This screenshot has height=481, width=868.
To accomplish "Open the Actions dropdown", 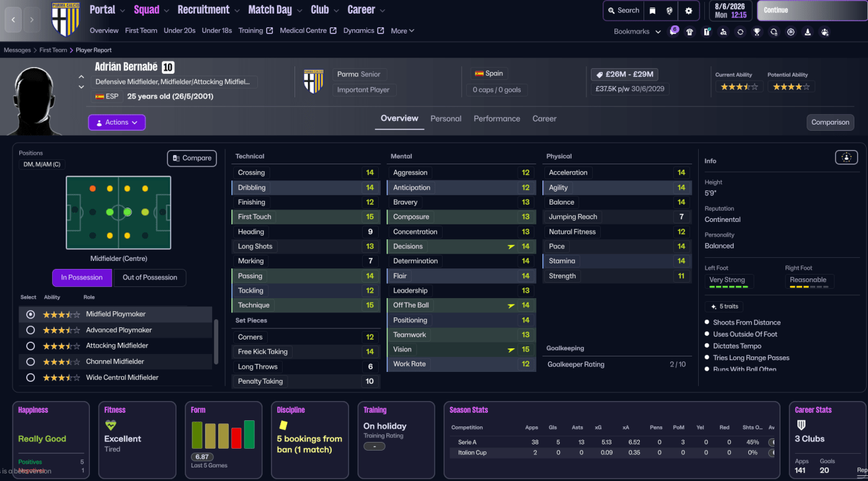I will point(117,123).
